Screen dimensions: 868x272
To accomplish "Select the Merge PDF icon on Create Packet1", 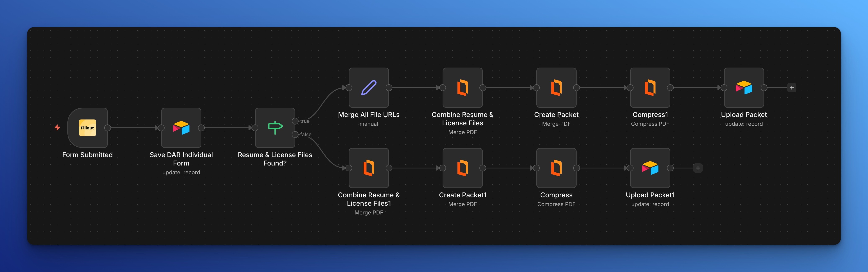I will coord(463,168).
